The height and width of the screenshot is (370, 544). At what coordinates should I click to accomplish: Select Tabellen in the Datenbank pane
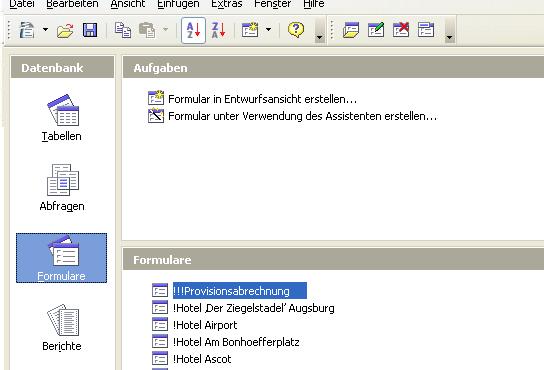(x=62, y=118)
